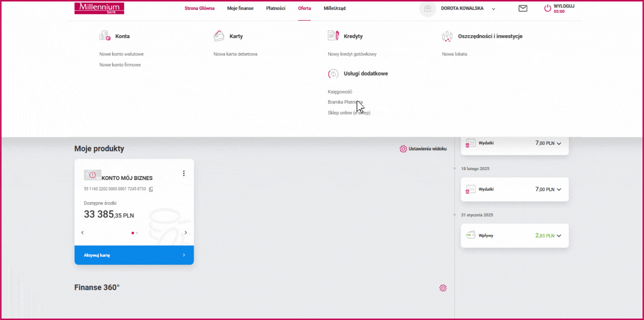Click Nowy kredyt gotówkowy link
Screen dimensions: 644x320
coord(352,54)
